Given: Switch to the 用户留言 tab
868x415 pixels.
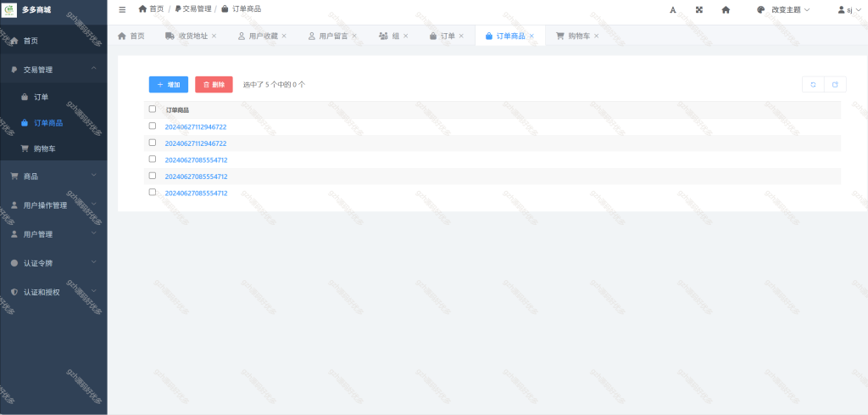Looking at the screenshot, I should pyautogui.click(x=332, y=36).
